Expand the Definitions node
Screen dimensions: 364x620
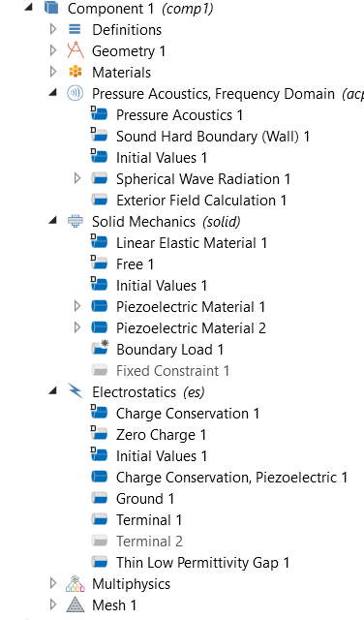pos(53,29)
